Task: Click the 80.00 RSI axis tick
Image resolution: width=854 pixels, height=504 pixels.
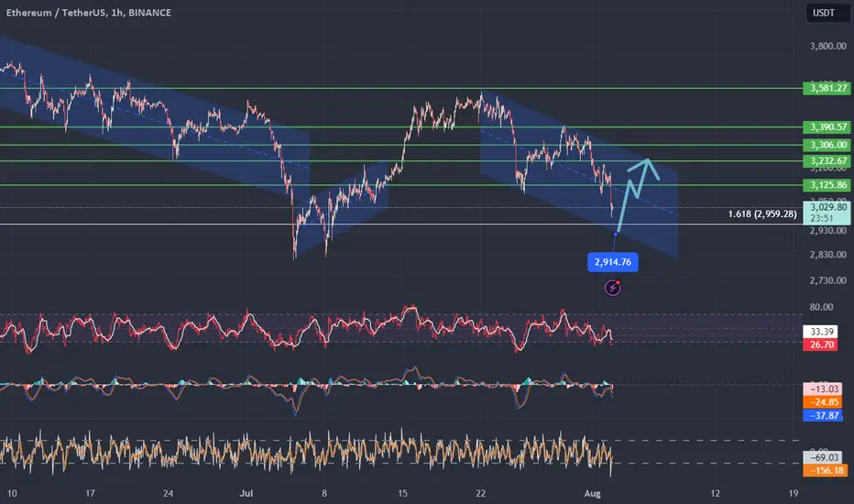Action: (821, 307)
